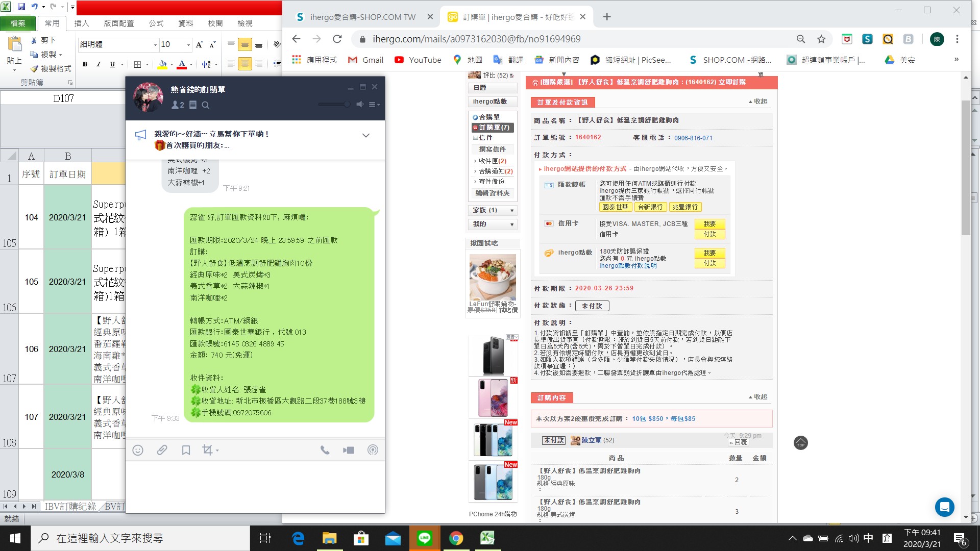The image size is (980, 551).
Task: Click the Chrome address bar URL
Action: pyautogui.click(x=477, y=39)
